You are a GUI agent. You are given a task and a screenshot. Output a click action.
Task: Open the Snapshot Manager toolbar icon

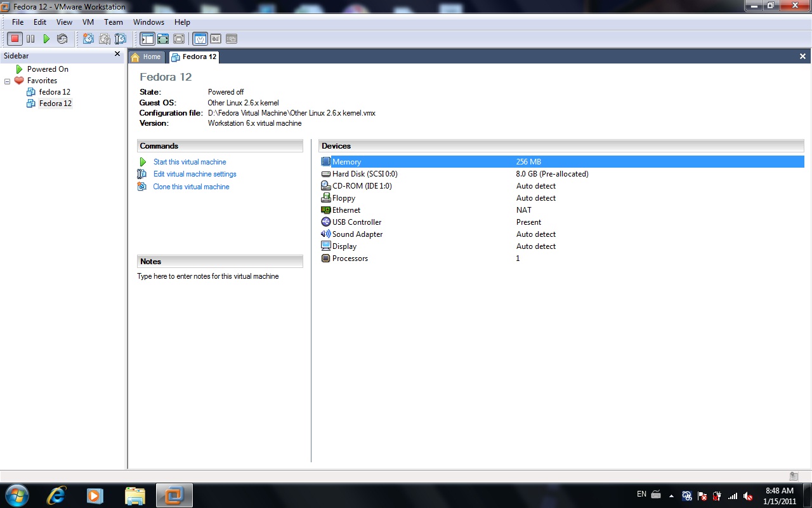coord(120,39)
